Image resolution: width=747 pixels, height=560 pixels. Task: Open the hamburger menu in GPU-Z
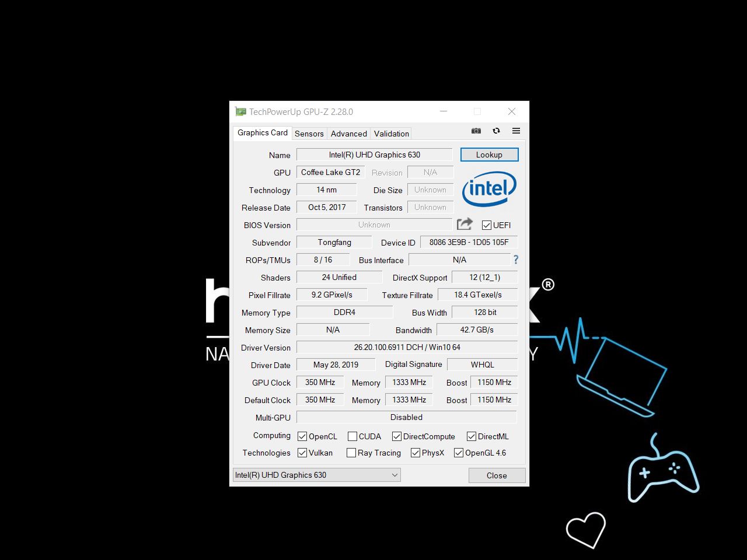516,131
